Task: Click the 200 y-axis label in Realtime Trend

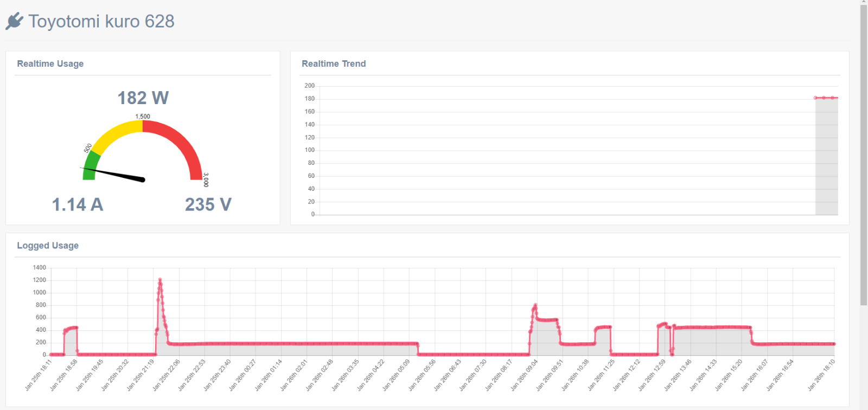Action: click(309, 86)
